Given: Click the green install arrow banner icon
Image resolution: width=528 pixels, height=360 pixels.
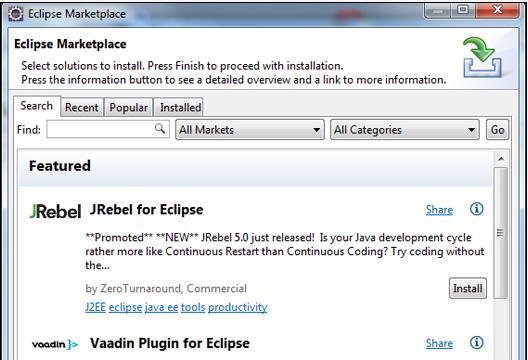Looking at the screenshot, I should (x=482, y=57).
